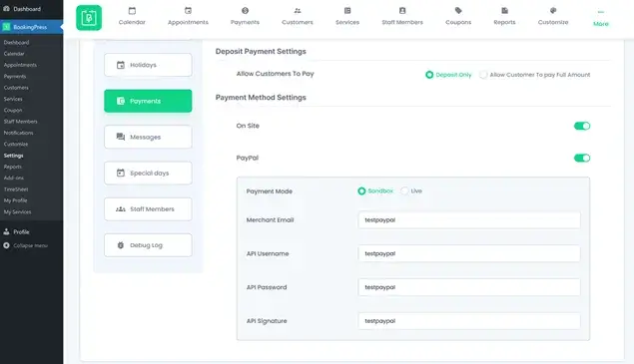Open the Staff Members icon in top navigation
This screenshot has width=634, height=364.
point(402,11)
